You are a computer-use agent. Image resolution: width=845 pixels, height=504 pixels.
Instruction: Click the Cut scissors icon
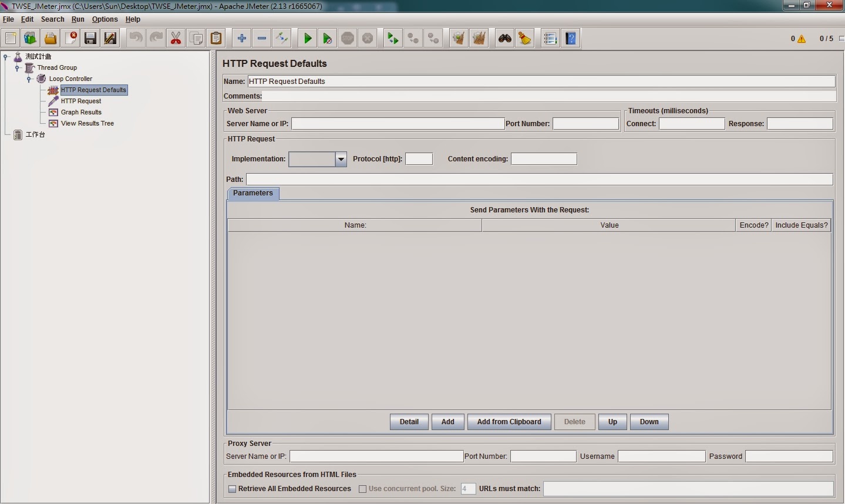(x=176, y=39)
